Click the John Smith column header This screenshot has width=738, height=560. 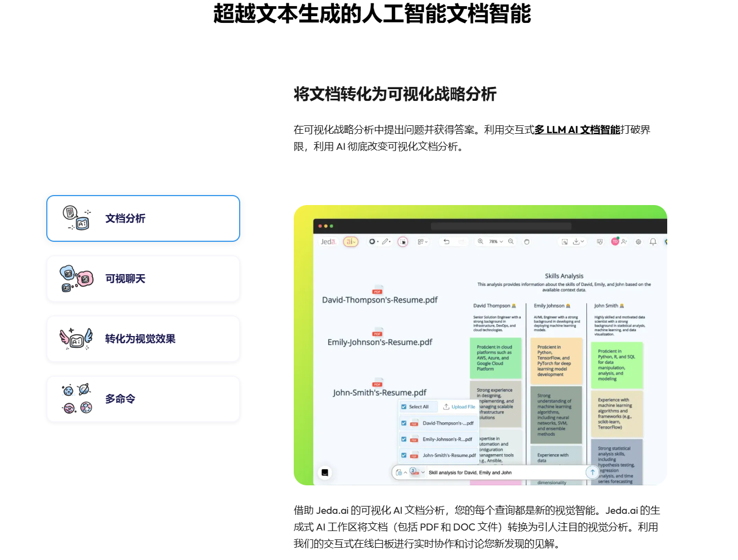point(609,306)
